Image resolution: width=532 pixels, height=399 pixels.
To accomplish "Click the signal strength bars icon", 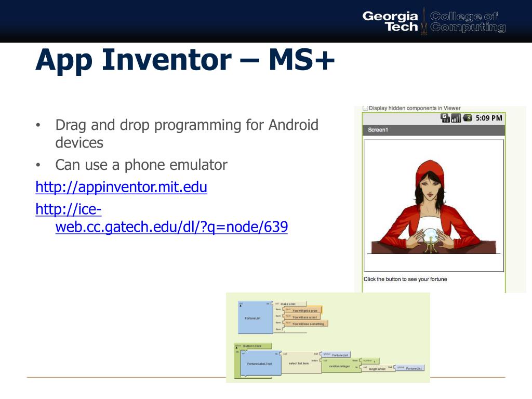I will [x=456, y=118].
